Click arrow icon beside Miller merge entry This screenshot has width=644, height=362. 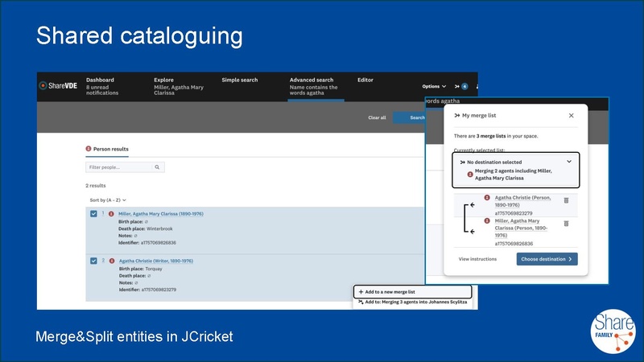point(472,232)
